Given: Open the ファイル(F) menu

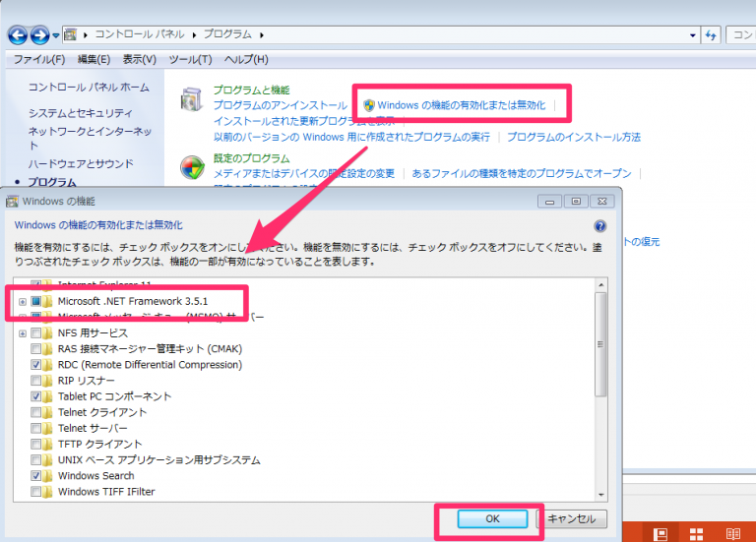Looking at the screenshot, I should [x=39, y=59].
